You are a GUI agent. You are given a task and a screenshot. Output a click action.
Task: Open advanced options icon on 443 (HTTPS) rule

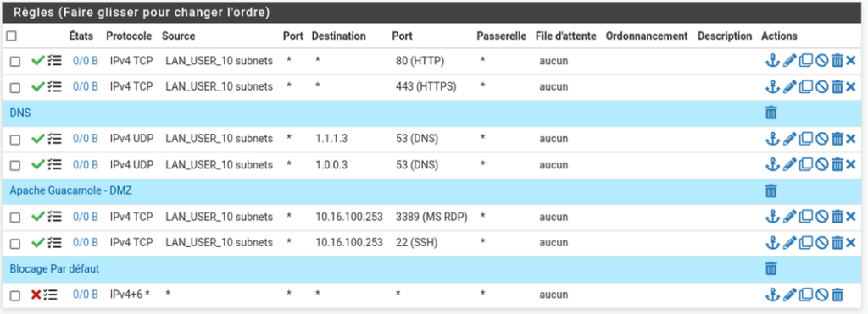pos(54,87)
